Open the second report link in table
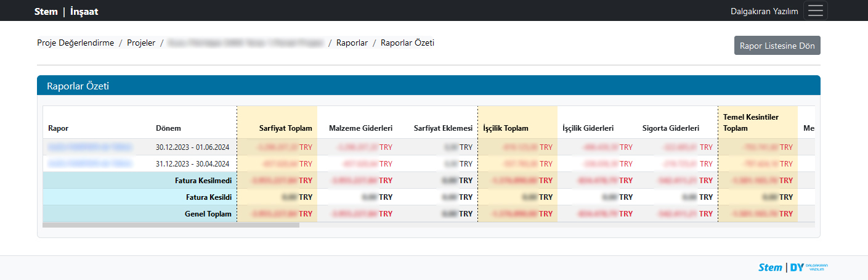Viewport: 868px width, 280px height. click(90, 164)
